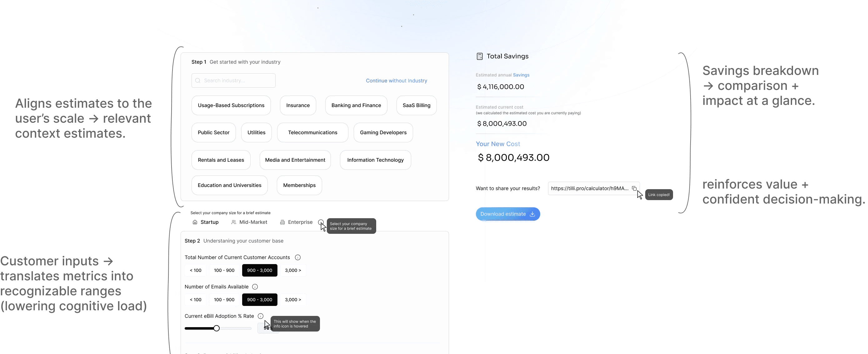Choose 100 - 900 for emails available

click(x=224, y=299)
